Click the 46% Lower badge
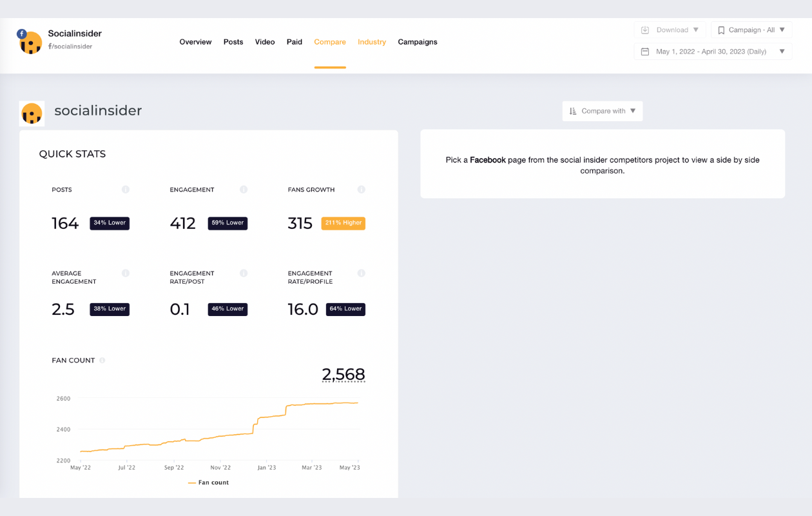The width and height of the screenshot is (812, 516). [x=227, y=309]
